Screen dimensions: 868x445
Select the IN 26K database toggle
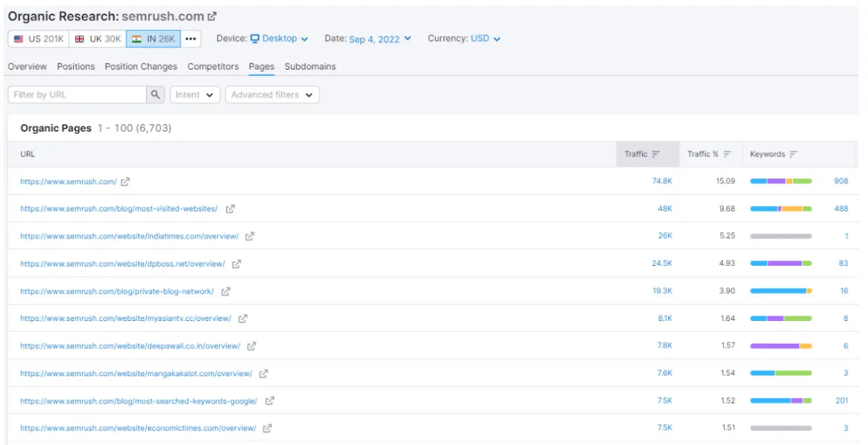pyautogui.click(x=153, y=39)
